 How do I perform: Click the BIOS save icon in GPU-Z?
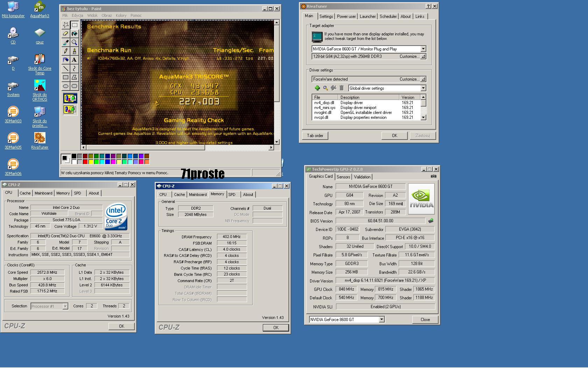click(431, 220)
